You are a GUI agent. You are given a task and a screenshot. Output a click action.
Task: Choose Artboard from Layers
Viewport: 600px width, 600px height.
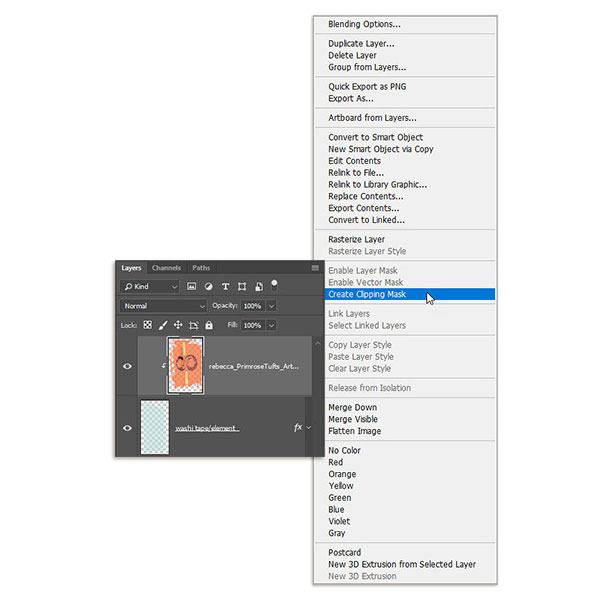[405, 118]
